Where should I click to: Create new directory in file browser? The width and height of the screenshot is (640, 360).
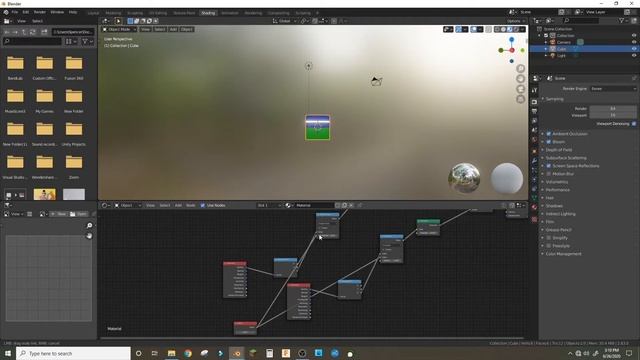(x=44, y=32)
